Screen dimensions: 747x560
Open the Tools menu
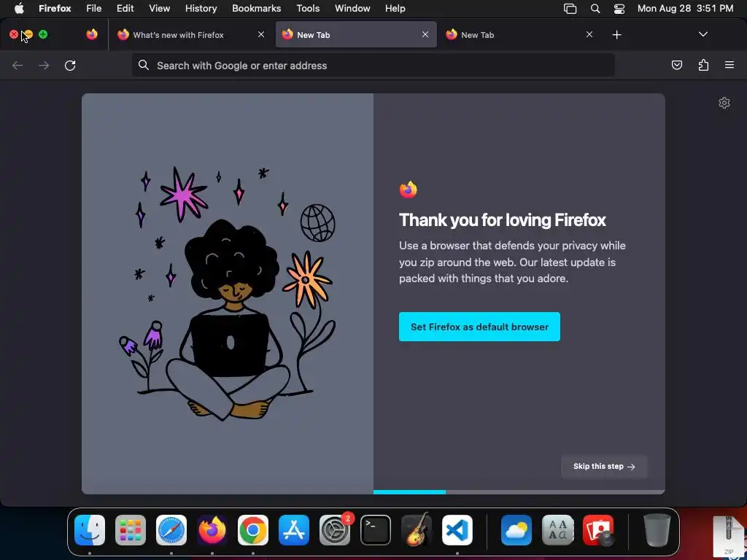click(x=308, y=8)
